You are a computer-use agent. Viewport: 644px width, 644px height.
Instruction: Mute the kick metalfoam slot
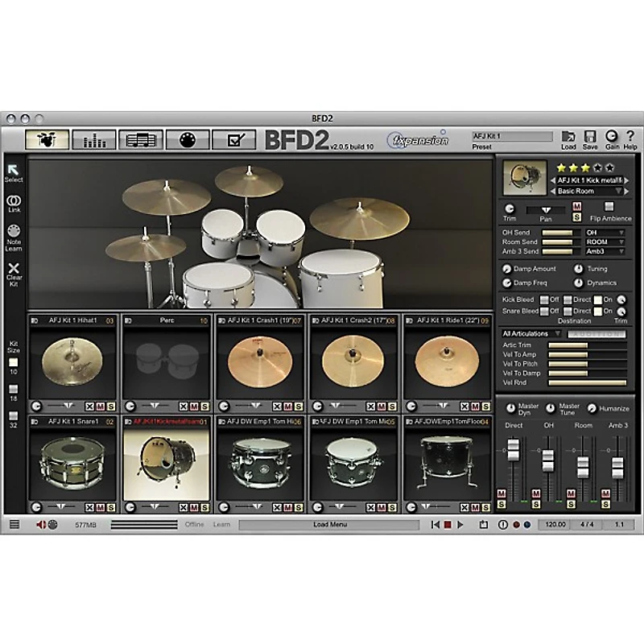[194, 508]
